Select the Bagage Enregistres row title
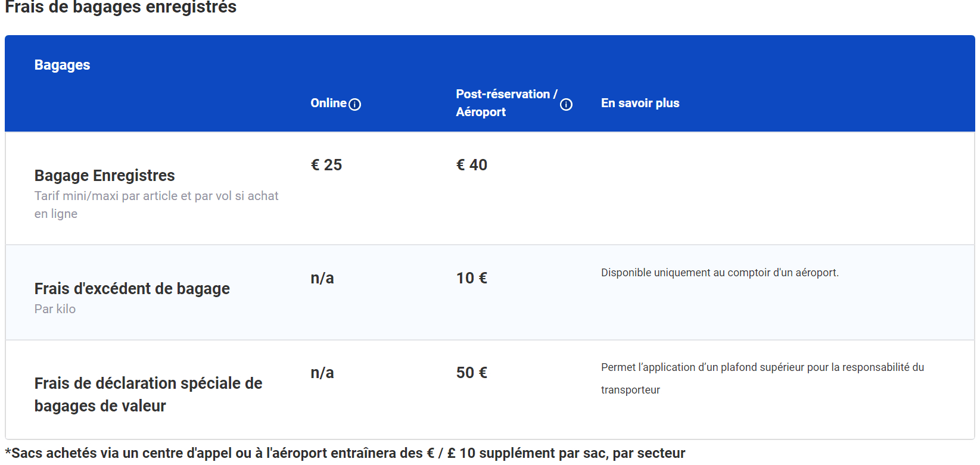 click(x=104, y=176)
